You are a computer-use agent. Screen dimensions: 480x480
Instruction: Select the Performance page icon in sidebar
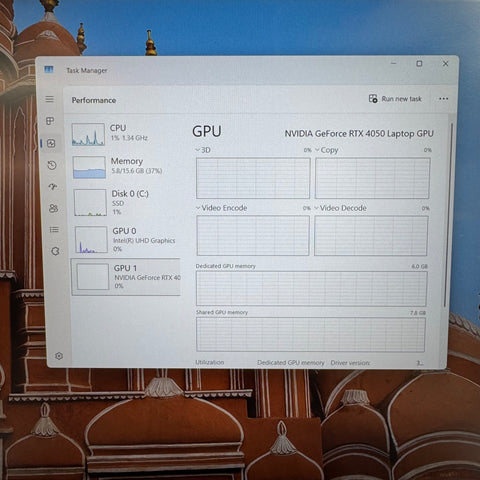[x=51, y=143]
